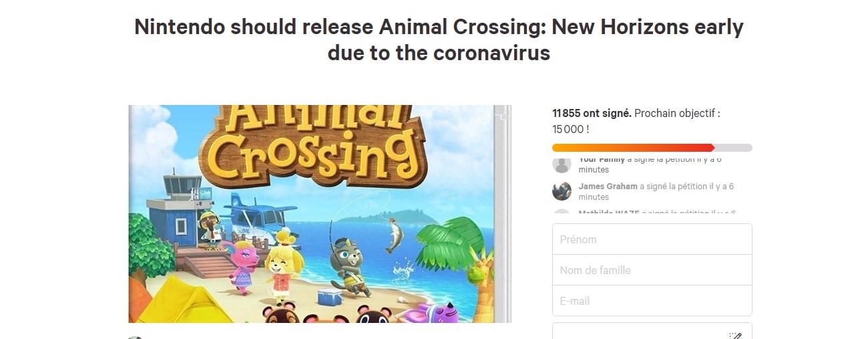Click the "11 855 ont signé" counter text
Viewport: 868px width, 339px height.
coord(592,114)
